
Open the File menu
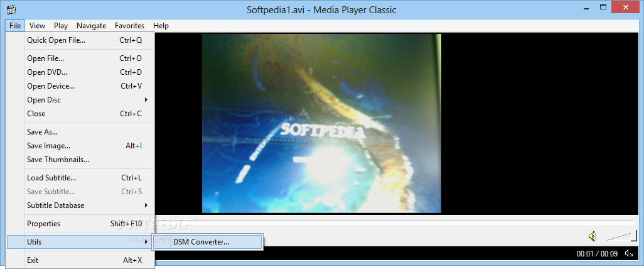(15, 26)
